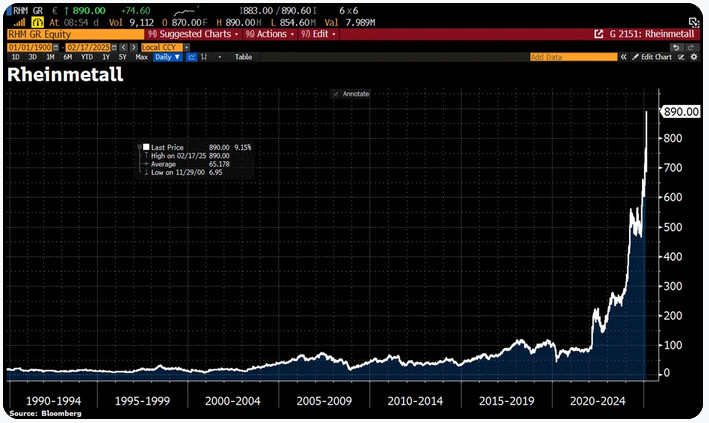709x423 pixels.
Task: Click the pencil Edit Chart button
Action: (652, 57)
